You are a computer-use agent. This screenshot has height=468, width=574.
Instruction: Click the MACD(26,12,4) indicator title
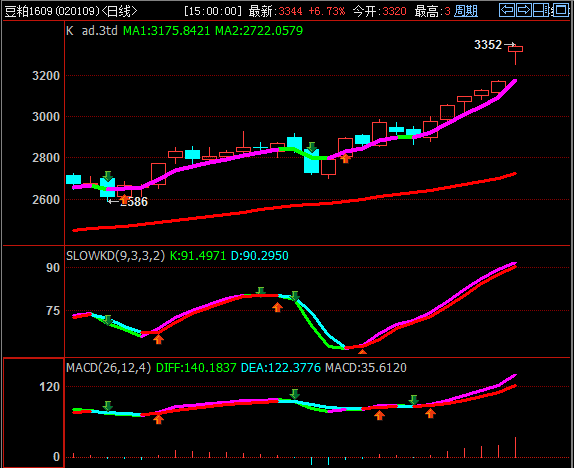108,367
